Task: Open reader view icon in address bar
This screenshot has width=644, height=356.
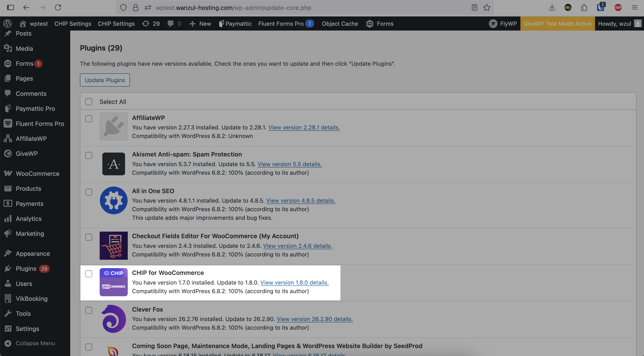Action: pyautogui.click(x=474, y=7)
